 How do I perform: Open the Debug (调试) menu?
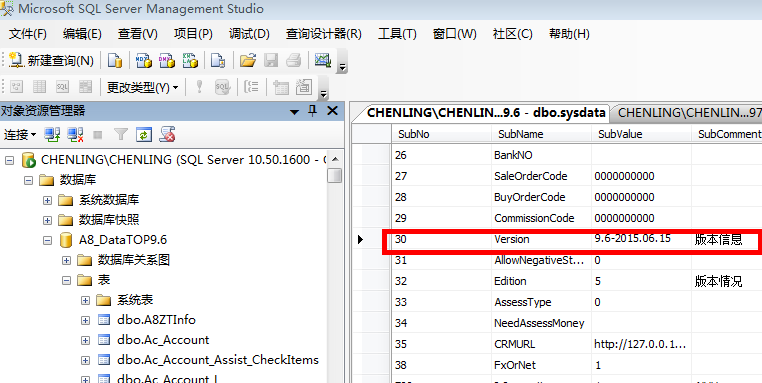[249, 34]
